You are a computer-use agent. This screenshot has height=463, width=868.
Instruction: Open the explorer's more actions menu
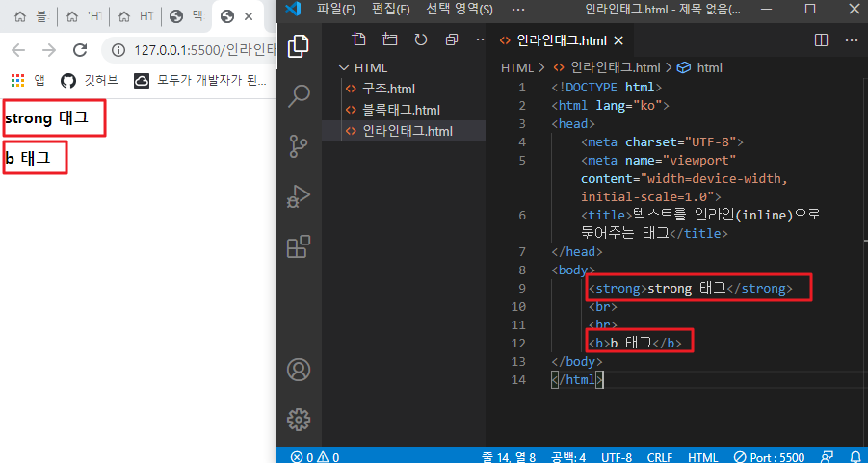(x=480, y=39)
